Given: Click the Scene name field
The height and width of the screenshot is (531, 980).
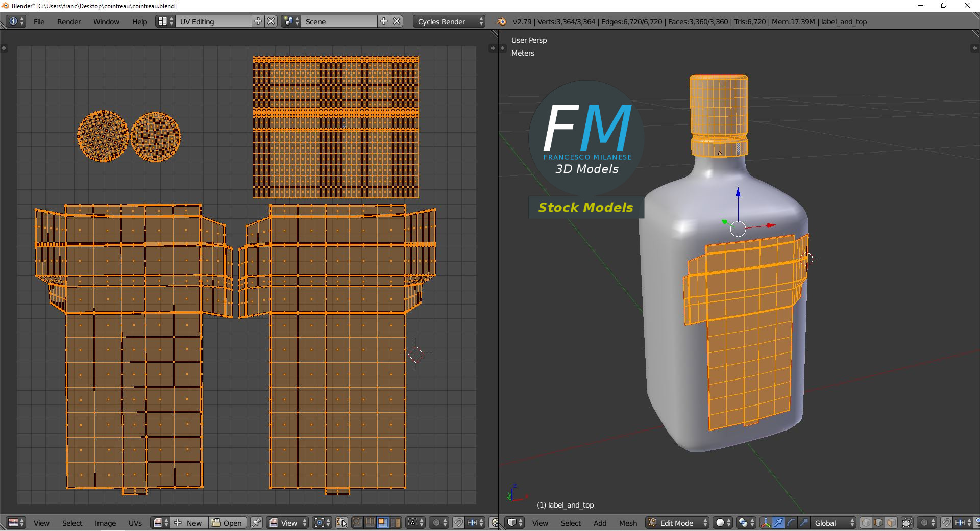Looking at the screenshot, I should point(339,21).
